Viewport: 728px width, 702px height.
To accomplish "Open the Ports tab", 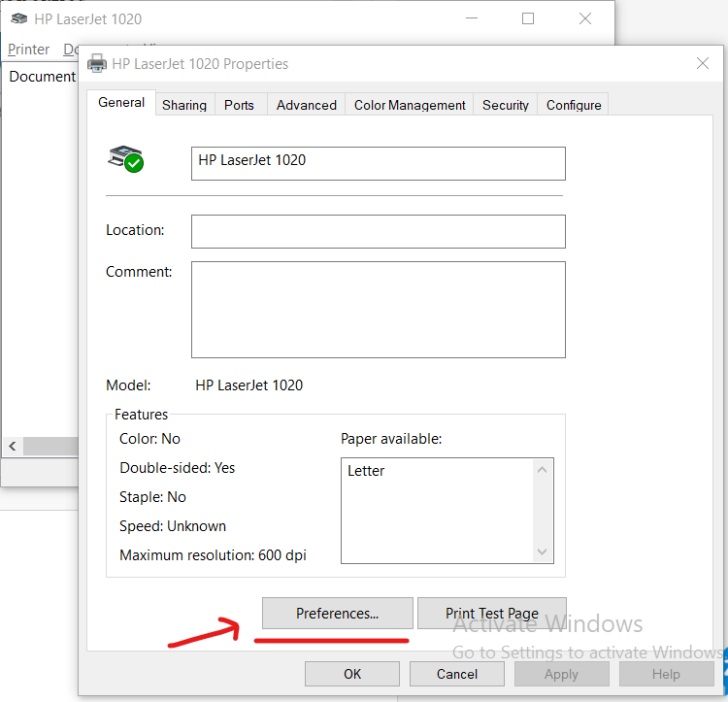I will click(239, 105).
